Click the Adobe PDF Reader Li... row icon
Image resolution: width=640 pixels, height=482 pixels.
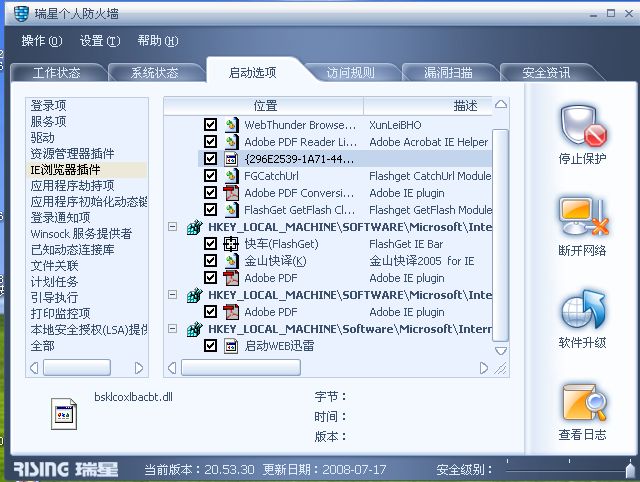[231, 142]
